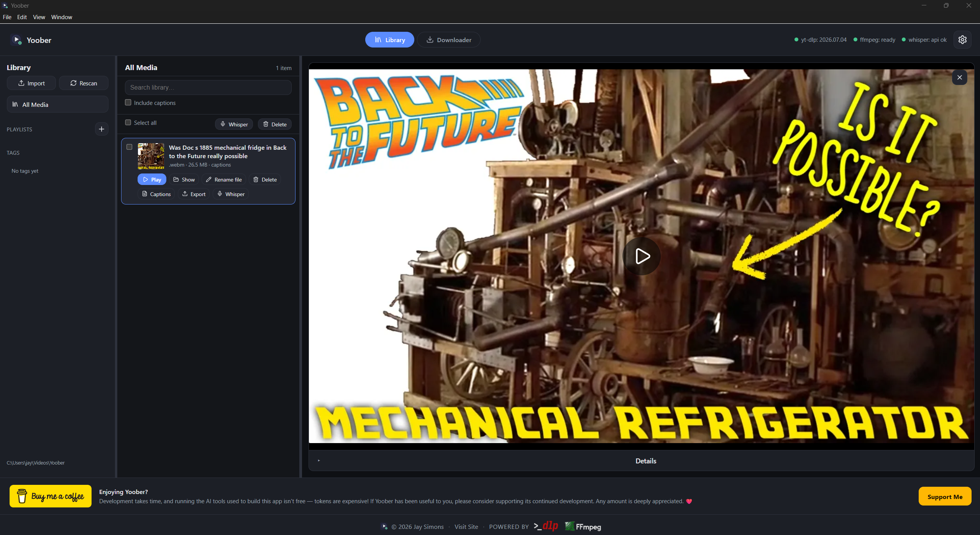Click the '1 item' count label
Screen dimensions: 980x535
284,68
